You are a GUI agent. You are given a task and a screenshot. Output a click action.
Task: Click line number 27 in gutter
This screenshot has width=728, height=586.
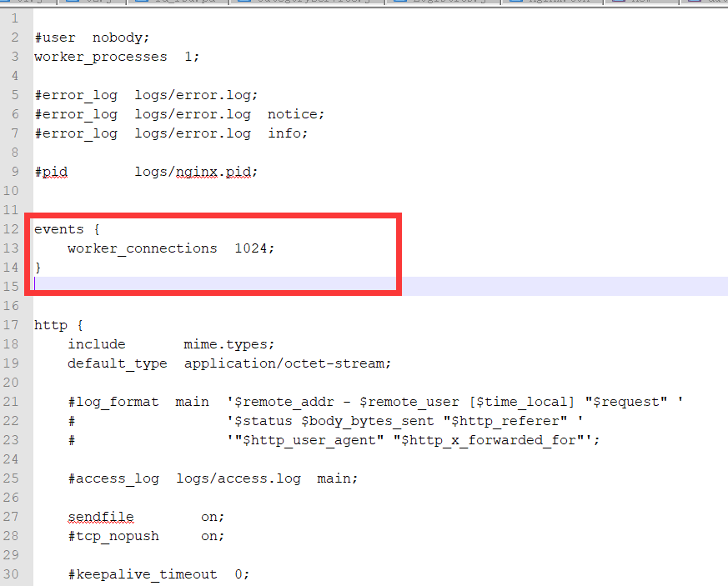pos(11,517)
